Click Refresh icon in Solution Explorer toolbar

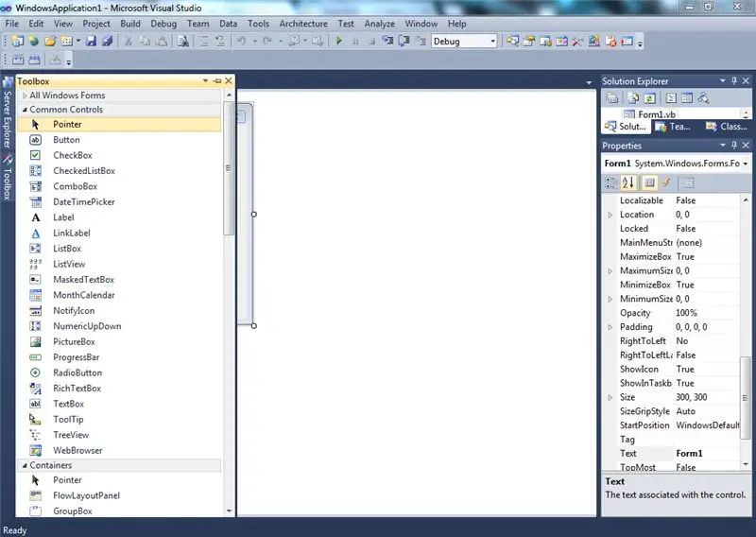(x=650, y=98)
